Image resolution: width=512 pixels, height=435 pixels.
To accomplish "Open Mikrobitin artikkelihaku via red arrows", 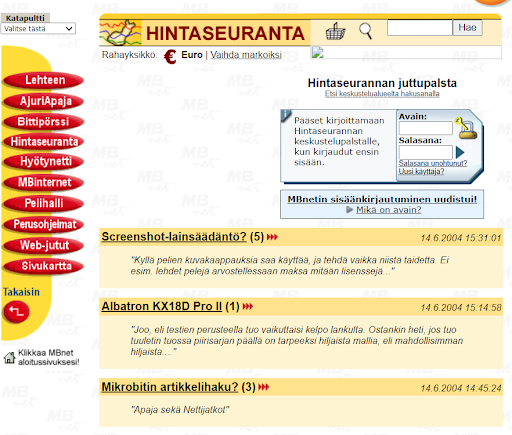I will [264, 387].
